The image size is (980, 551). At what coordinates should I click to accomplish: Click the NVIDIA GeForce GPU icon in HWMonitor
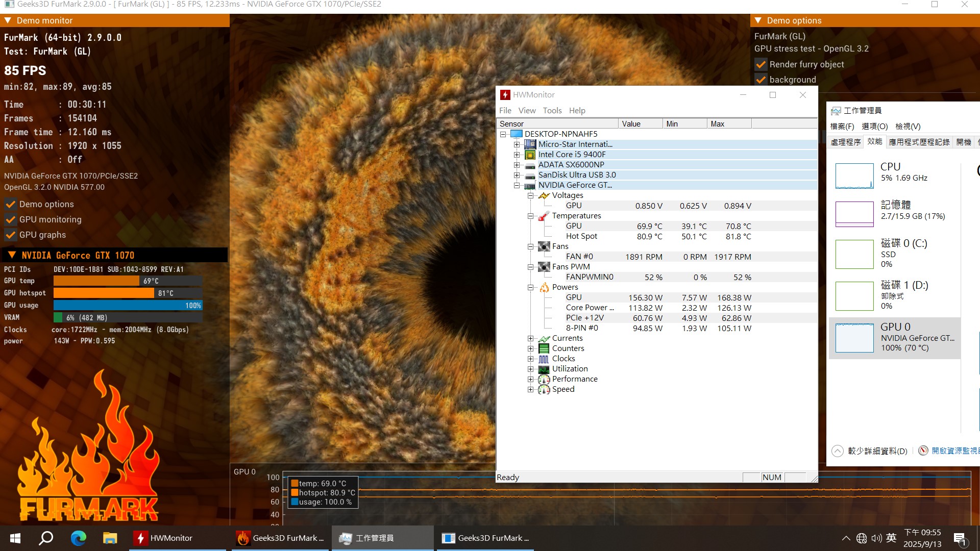[530, 185]
